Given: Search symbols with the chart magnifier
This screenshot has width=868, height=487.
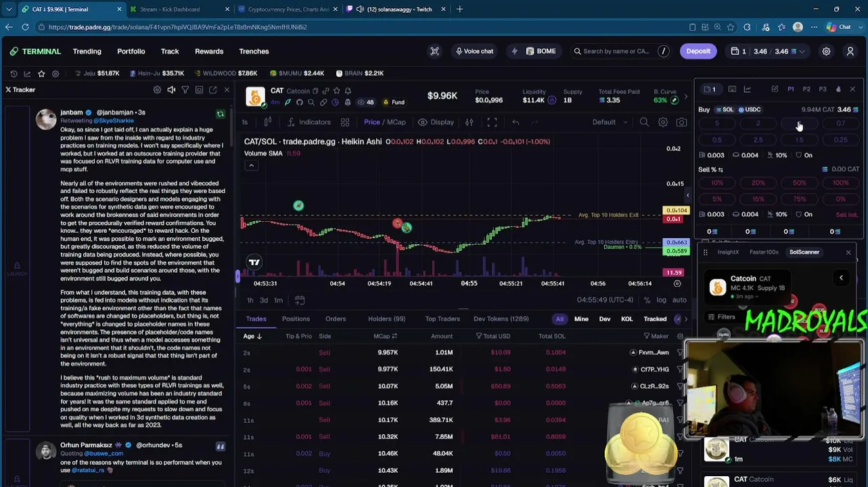Looking at the screenshot, I should (x=644, y=122).
